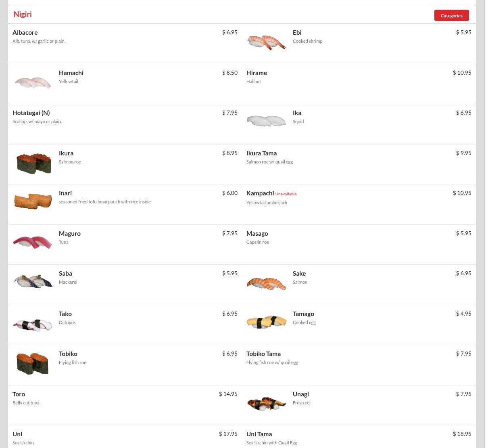
Task: Click the unavailable Kampachi item
Action: [x=359, y=204]
